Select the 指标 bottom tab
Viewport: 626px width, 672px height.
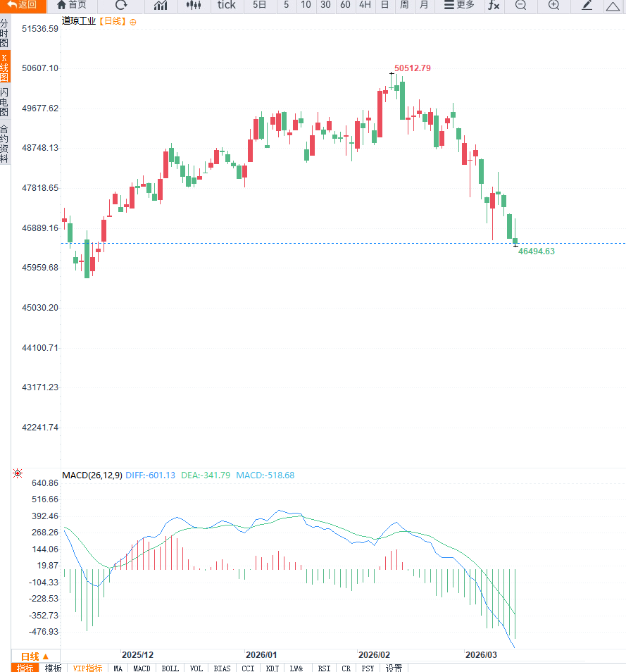coord(25,668)
